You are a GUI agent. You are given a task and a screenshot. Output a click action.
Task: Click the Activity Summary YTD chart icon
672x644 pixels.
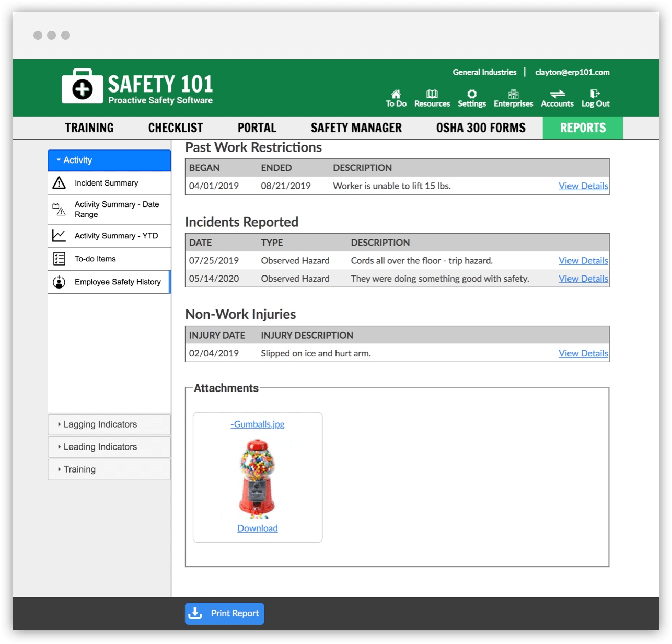[x=59, y=236]
